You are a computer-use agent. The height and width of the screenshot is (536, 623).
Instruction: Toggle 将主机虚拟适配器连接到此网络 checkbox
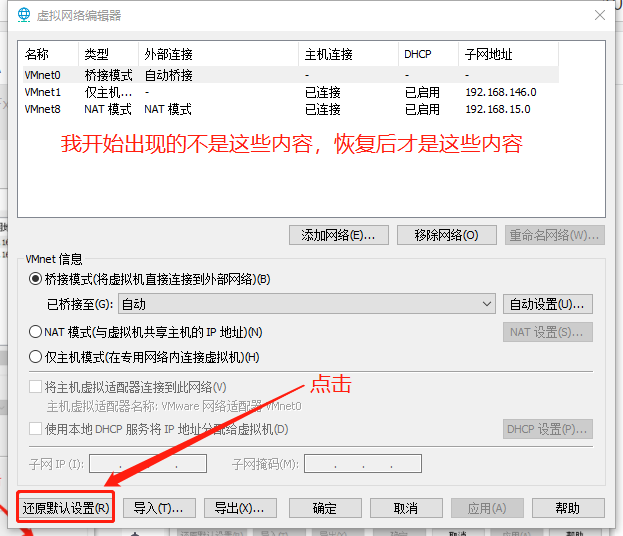[x=35, y=387]
